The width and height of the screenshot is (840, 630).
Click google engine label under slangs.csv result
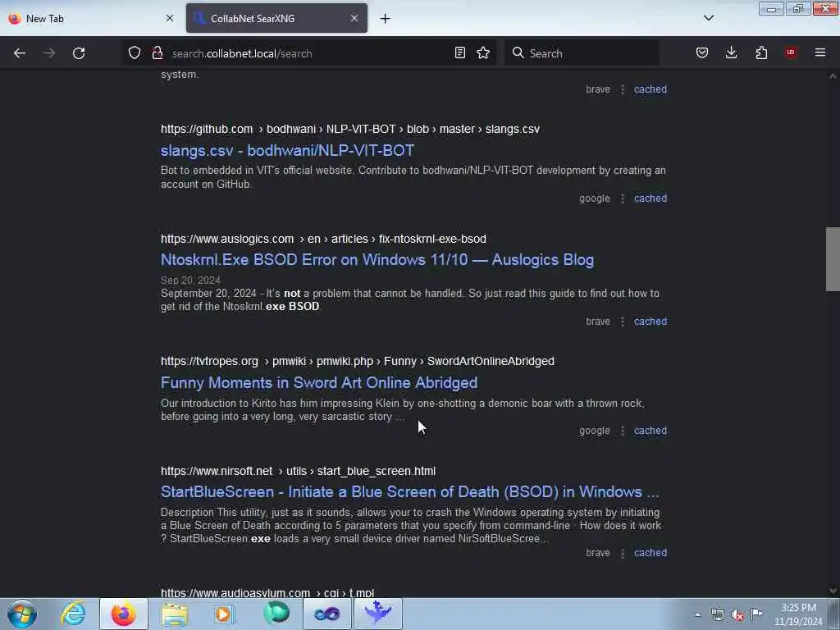coord(594,199)
